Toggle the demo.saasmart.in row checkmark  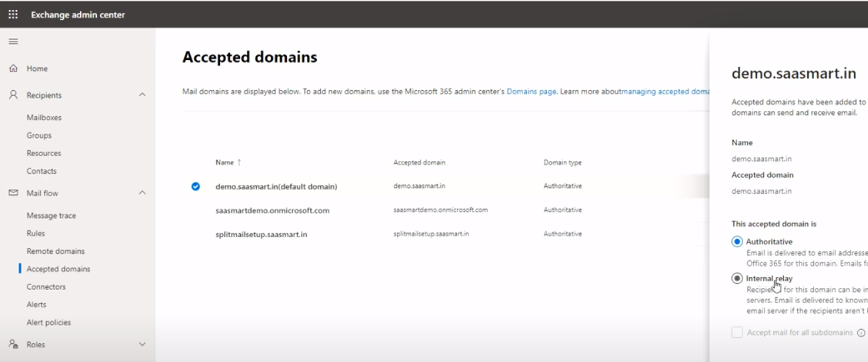coord(195,186)
